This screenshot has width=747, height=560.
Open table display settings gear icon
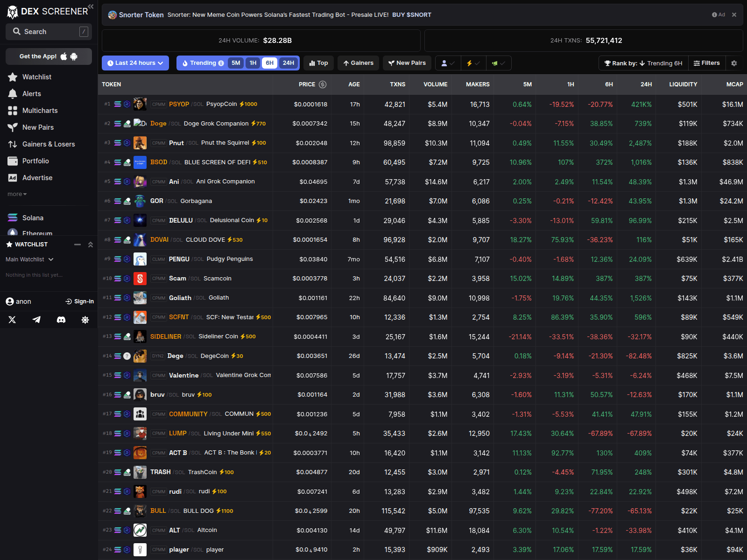pos(734,63)
